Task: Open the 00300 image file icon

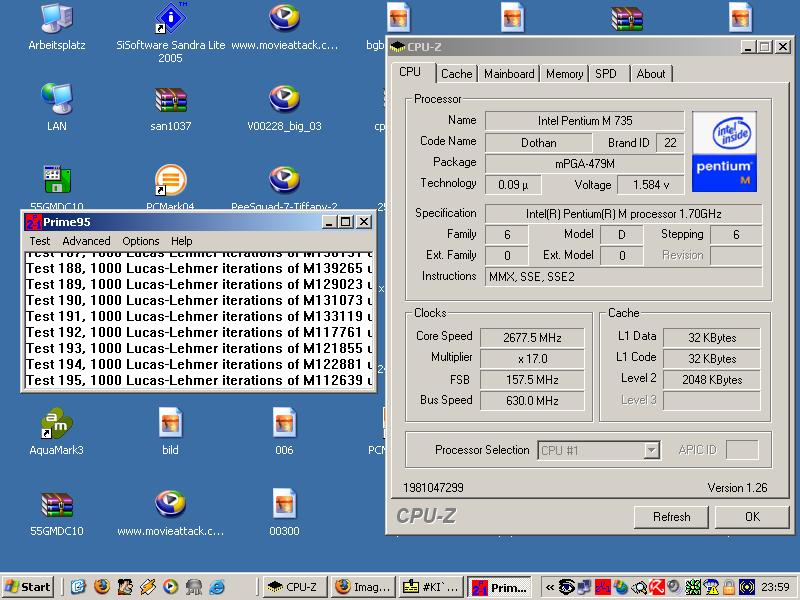Action: (284, 512)
